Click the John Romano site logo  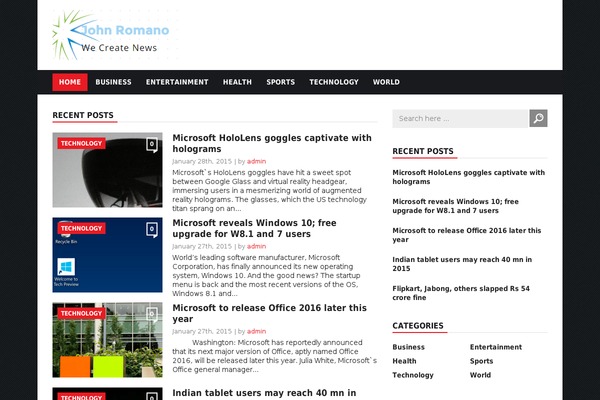click(115, 35)
